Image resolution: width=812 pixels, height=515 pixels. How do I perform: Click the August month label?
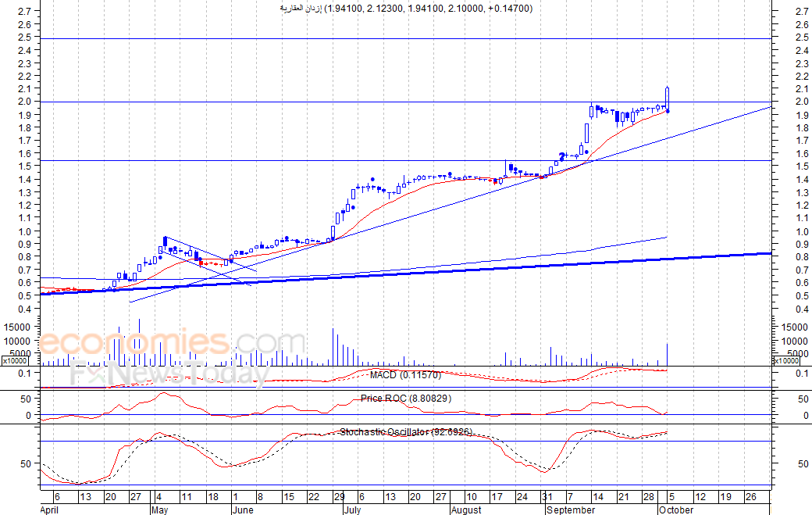pyautogui.click(x=466, y=510)
